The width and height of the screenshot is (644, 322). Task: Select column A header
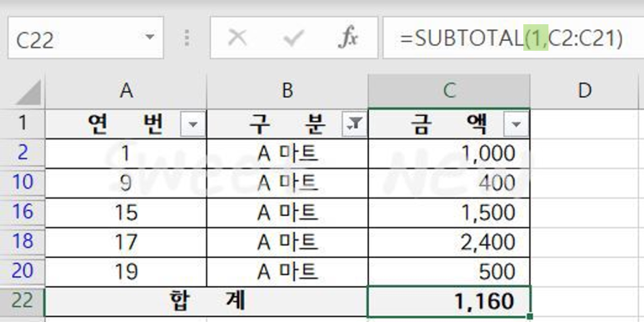(126, 91)
